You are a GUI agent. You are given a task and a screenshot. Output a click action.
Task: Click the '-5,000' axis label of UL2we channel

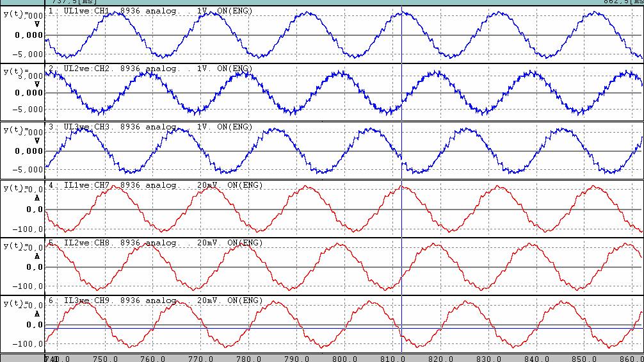click(28, 110)
